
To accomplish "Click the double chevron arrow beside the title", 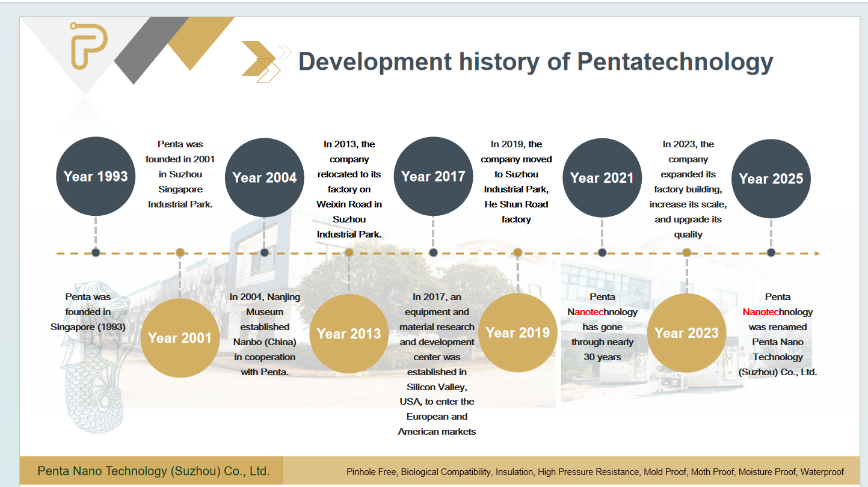I will coord(265,61).
